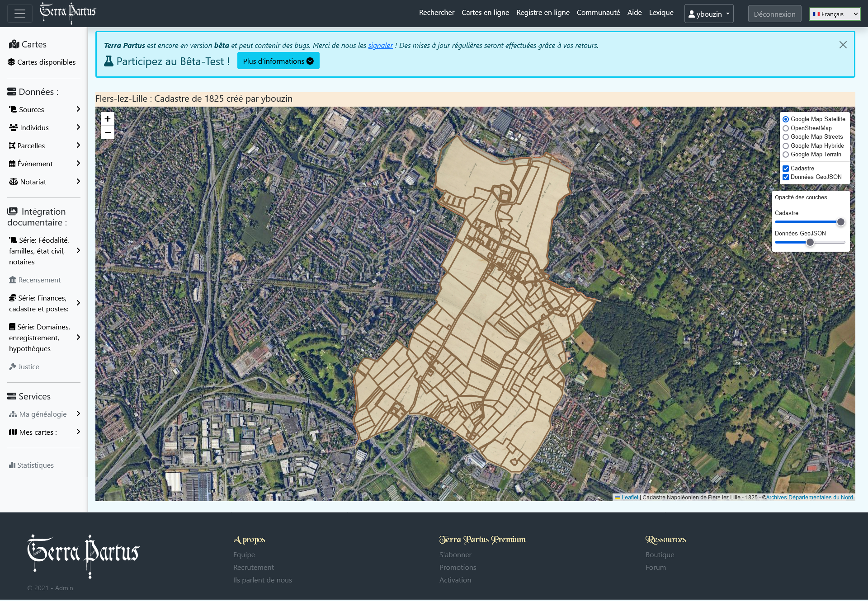Expand the Sources section
Screen dimensions: 868x601
(44, 109)
